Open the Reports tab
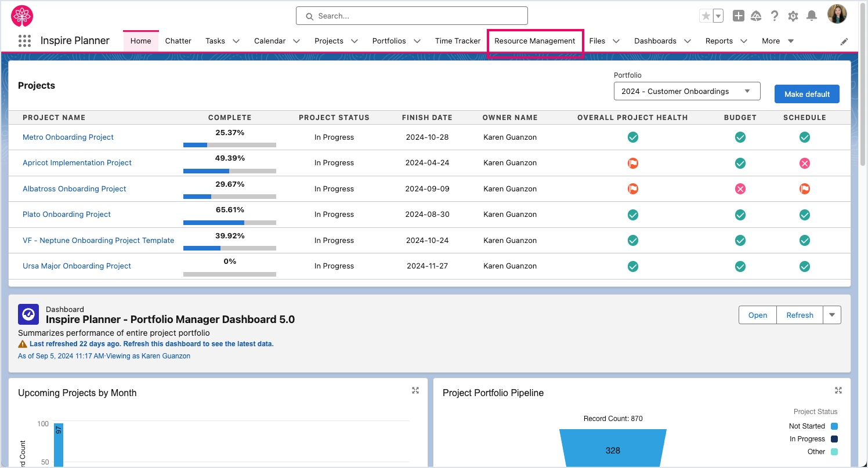The width and height of the screenshot is (868, 468). click(719, 41)
